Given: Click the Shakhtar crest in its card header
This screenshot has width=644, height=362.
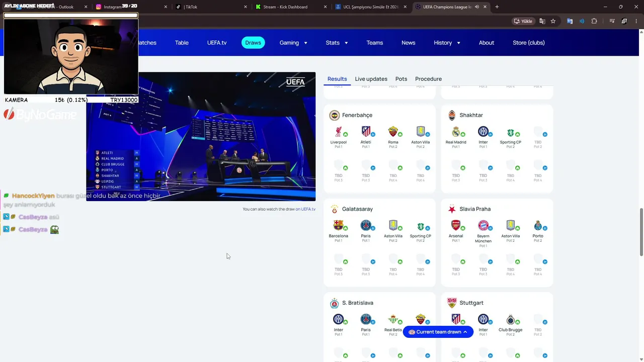Looking at the screenshot, I should 452,116.
